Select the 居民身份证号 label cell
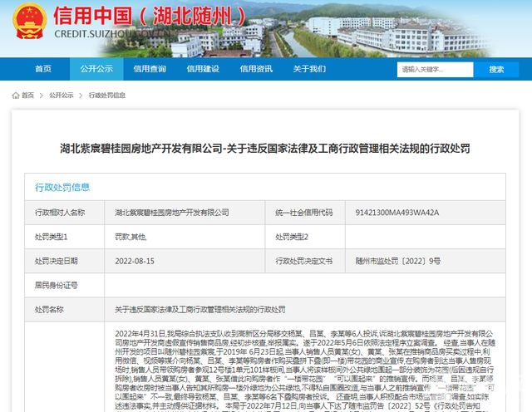 coord(65,285)
